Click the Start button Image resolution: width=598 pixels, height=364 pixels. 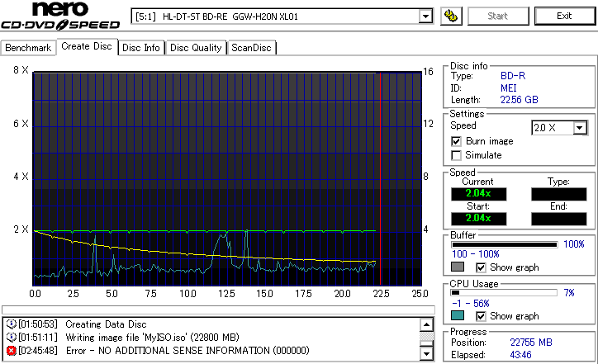(498, 16)
